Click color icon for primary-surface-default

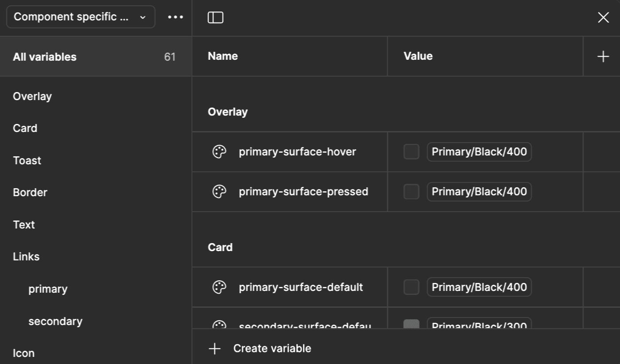[x=219, y=287]
